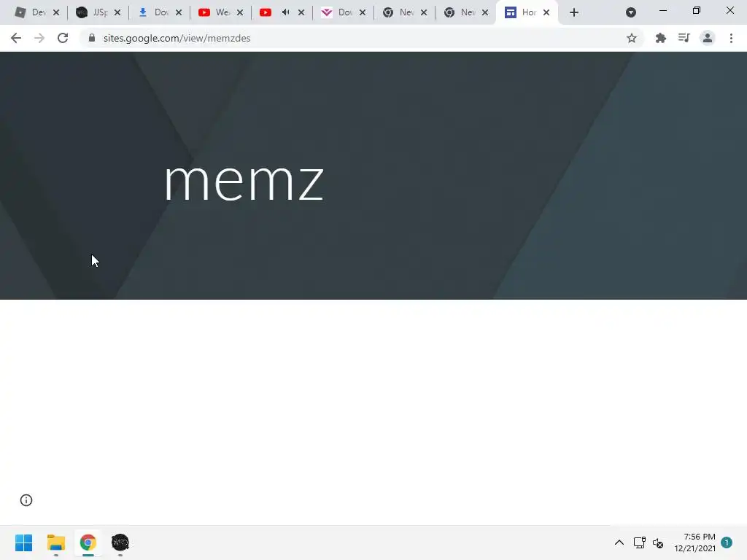The image size is (747, 560).
Task: Mute the audio-playing YouTube tab speaker icon
Action: click(x=285, y=12)
